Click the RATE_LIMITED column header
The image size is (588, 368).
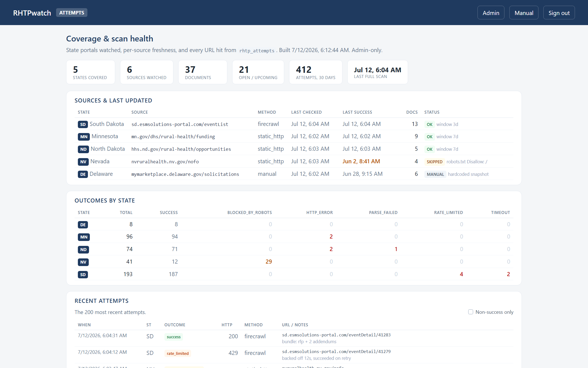448,213
